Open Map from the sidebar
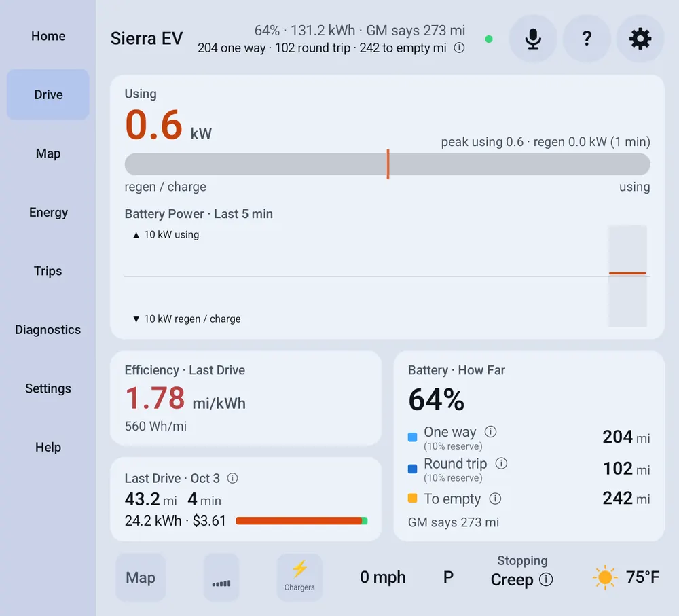The image size is (679, 616). click(48, 153)
